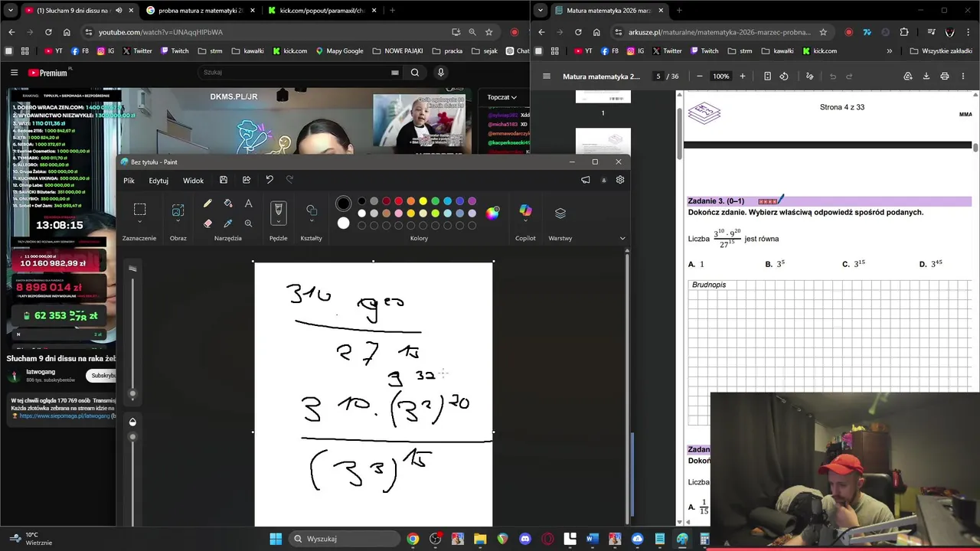This screenshot has width=980, height=551.
Task: Click the Save icon in Paint
Action: tap(224, 180)
